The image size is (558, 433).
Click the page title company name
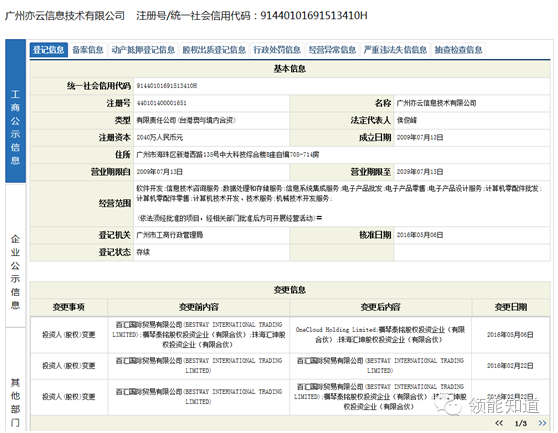point(65,16)
